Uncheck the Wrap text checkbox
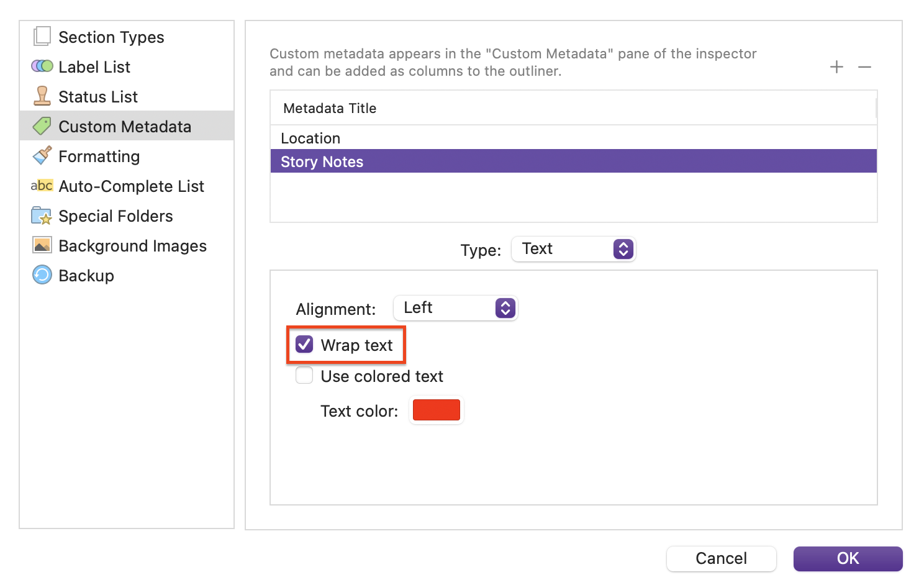 [304, 344]
